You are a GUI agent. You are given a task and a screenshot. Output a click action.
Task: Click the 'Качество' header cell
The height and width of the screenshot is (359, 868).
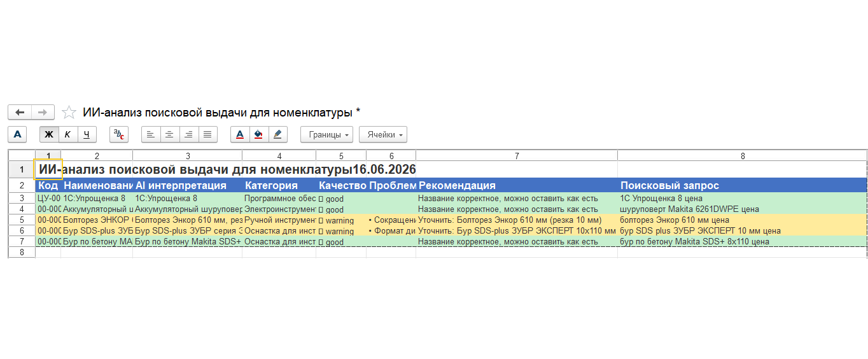tap(341, 185)
